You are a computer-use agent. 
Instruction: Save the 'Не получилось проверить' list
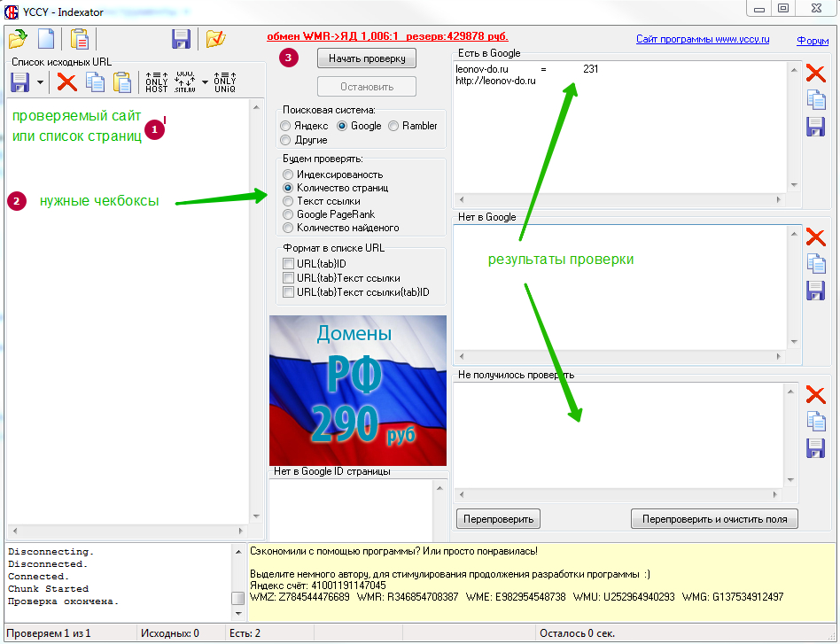pyautogui.click(x=815, y=448)
